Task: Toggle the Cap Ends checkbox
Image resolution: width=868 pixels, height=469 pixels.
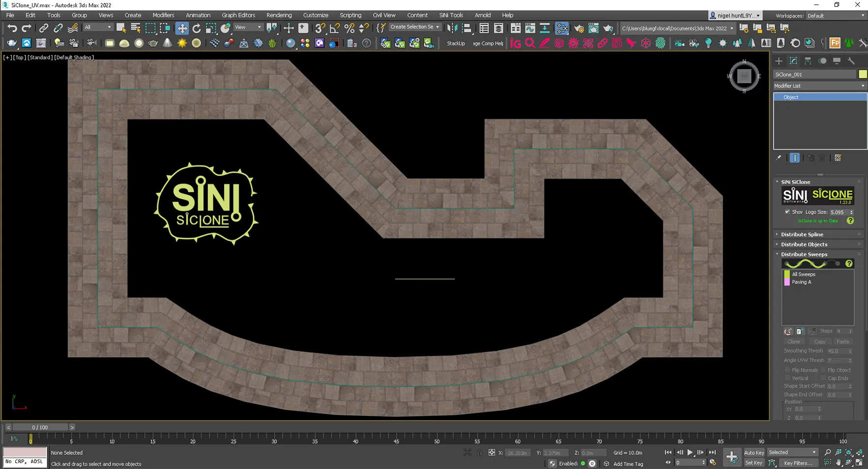Action: click(823, 378)
